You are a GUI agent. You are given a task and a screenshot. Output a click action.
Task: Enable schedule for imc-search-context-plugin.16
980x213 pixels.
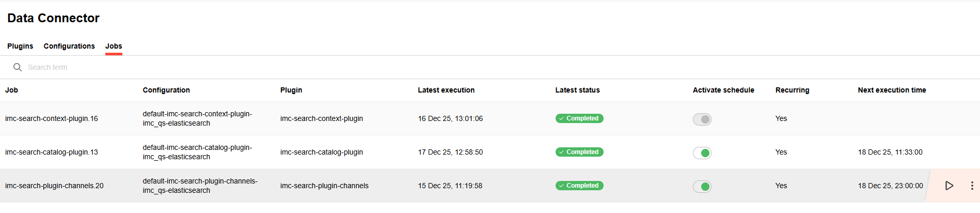[x=702, y=119]
